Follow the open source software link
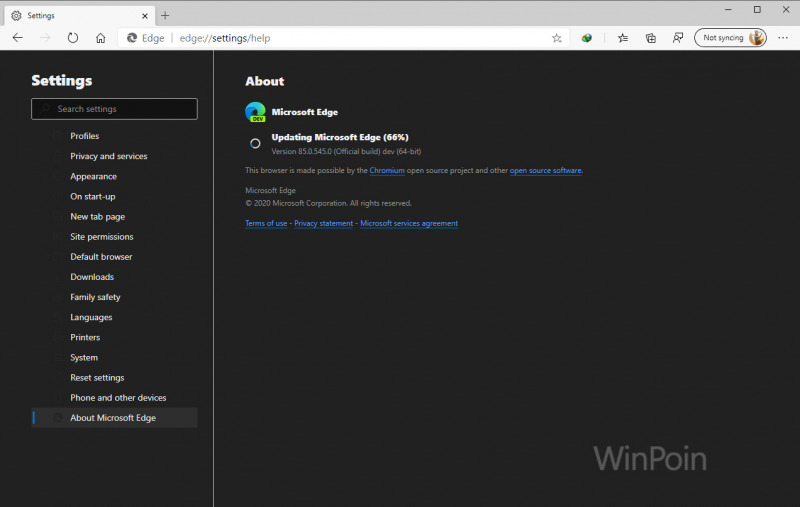The image size is (800, 507). click(545, 170)
